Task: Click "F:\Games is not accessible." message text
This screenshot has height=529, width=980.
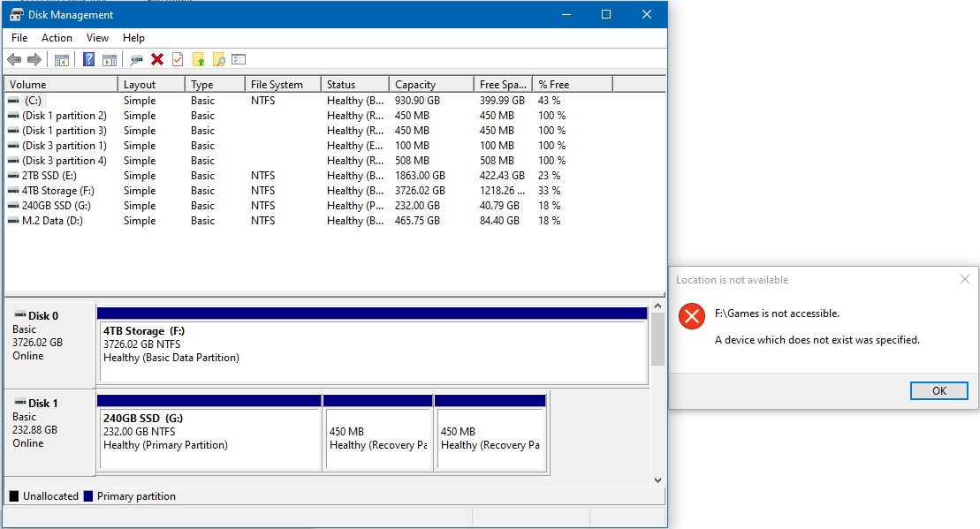Action: (x=777, y=314)
